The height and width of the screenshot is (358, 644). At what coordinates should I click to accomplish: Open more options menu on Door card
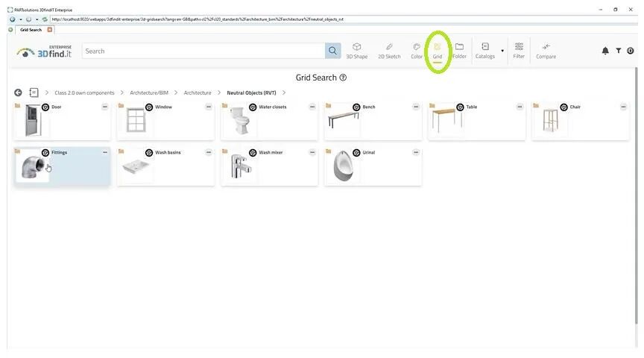[x=105, y=107]
